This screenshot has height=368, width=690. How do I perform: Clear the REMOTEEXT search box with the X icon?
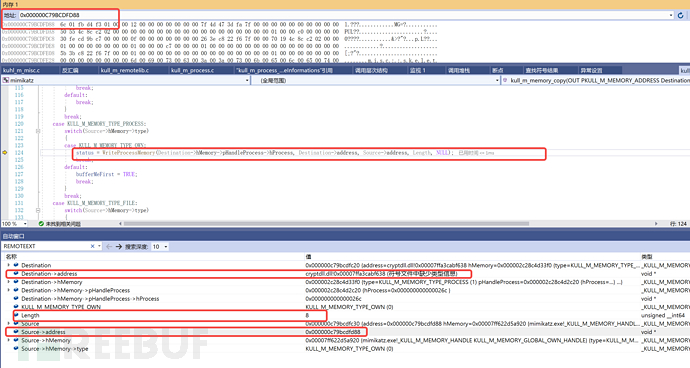pyautogui.click(x=92, y=247)
